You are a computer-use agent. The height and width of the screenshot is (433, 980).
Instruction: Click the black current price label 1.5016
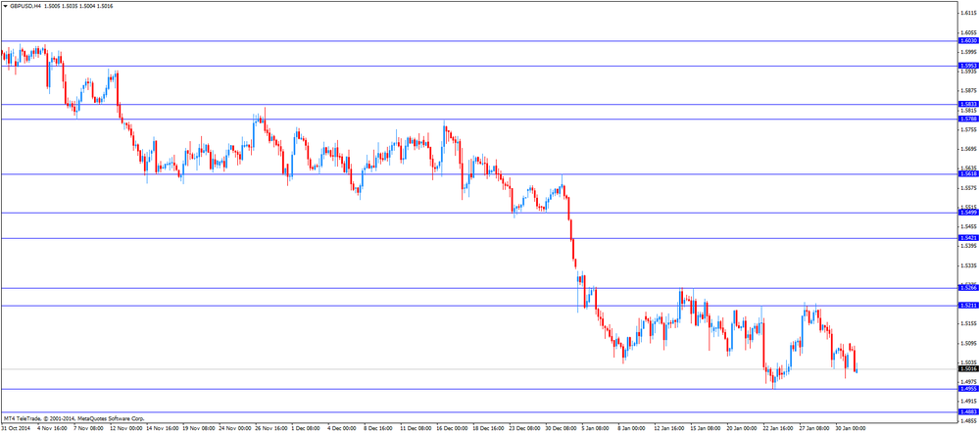(x=968, y=369)
